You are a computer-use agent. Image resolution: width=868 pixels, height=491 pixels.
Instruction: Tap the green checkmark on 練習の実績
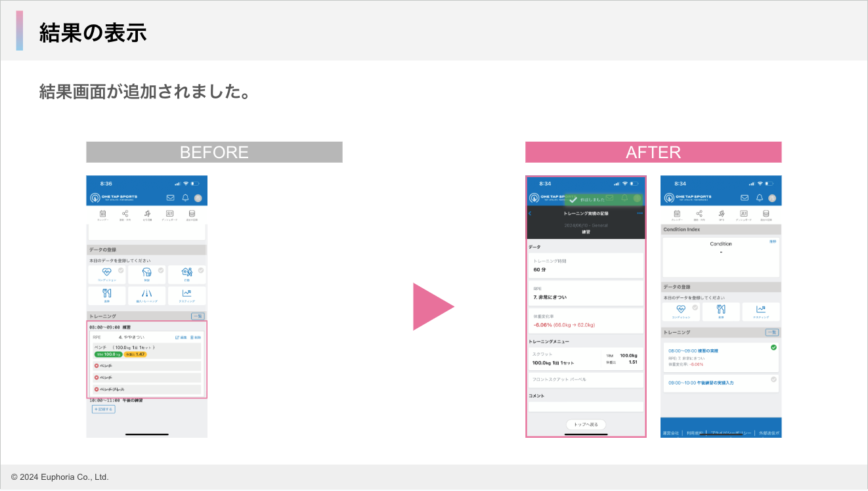point(773,347)
